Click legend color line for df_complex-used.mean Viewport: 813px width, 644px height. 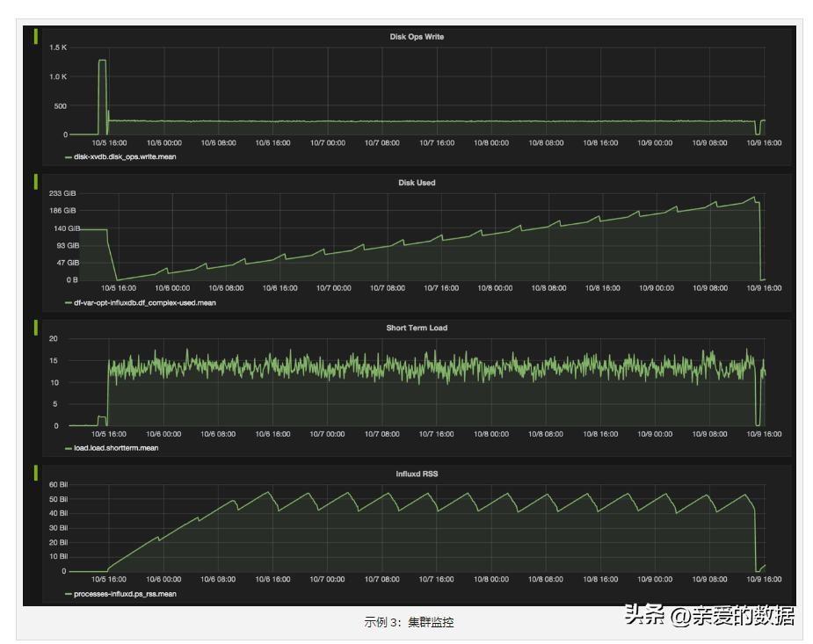tap(68, 304)
